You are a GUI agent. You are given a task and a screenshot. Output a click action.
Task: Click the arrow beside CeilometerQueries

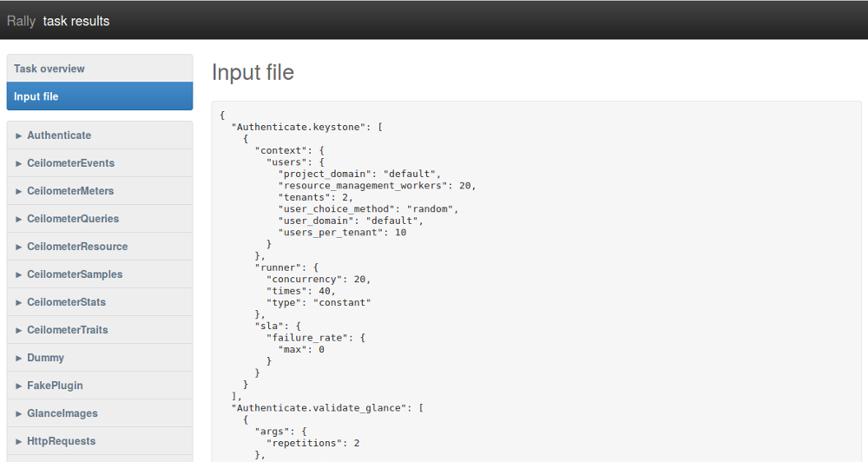tap(19, 220)
